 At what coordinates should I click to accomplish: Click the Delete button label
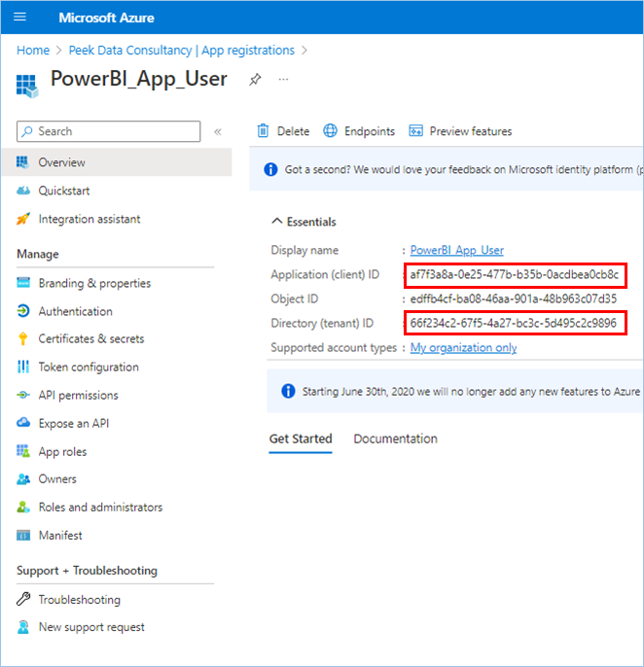click(x=293, y=131)
